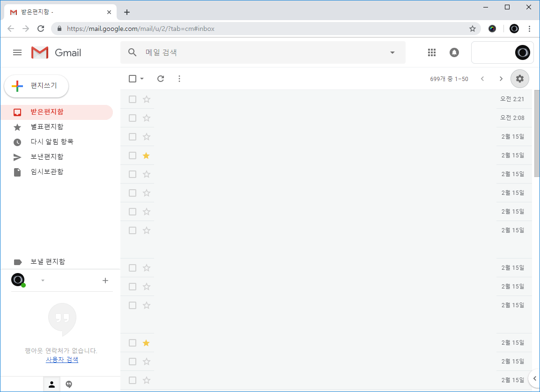
Task: Expand the side panel arrow
Action: (x=534, y=378)
